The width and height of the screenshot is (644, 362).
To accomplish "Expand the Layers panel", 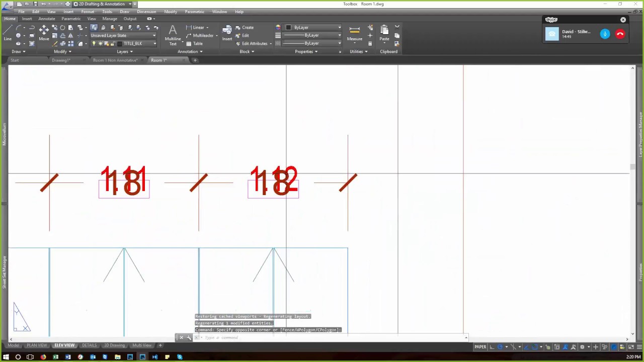I will (125, 51).
